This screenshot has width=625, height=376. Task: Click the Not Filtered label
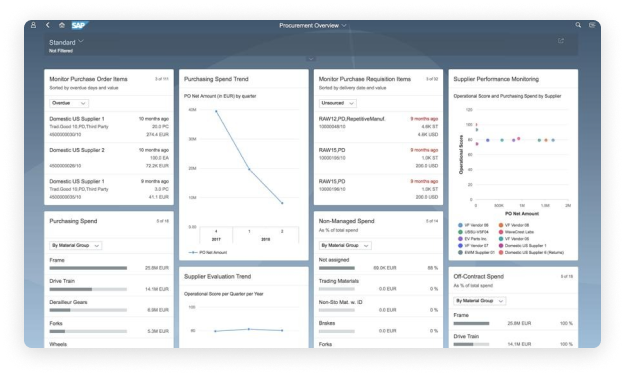coord(61,51)
